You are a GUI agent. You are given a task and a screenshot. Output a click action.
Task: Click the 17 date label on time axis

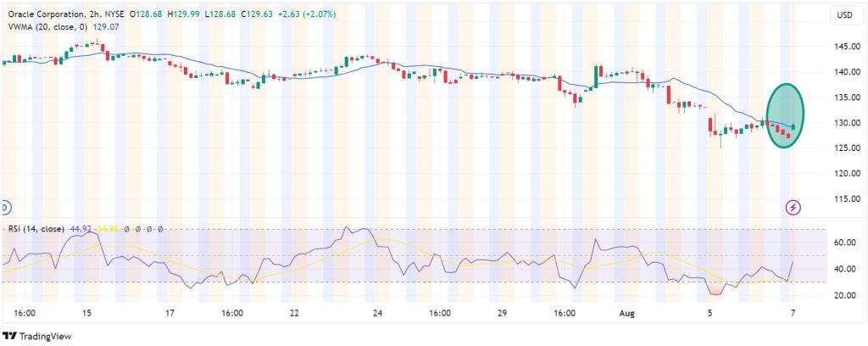tap(170, 313)
